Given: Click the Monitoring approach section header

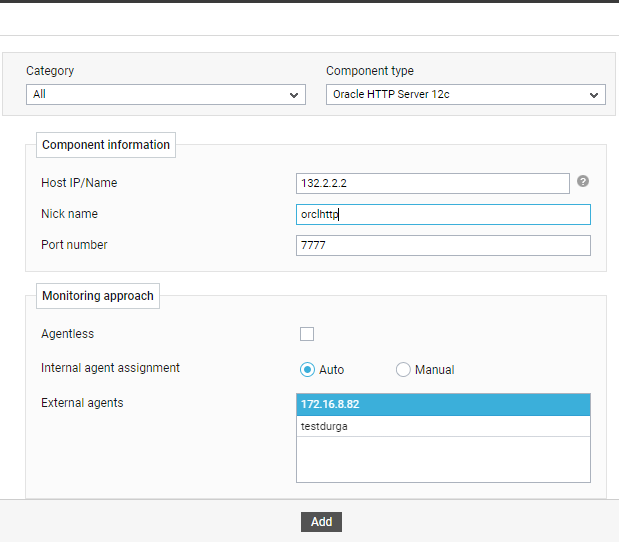Looking at the screenshot, I should pos(98,296).
